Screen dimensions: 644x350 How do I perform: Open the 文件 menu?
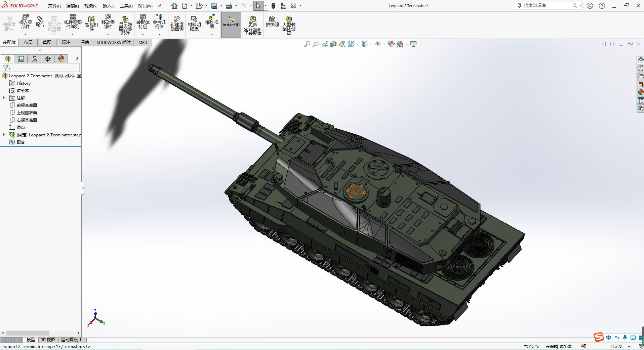click(54, 6)
